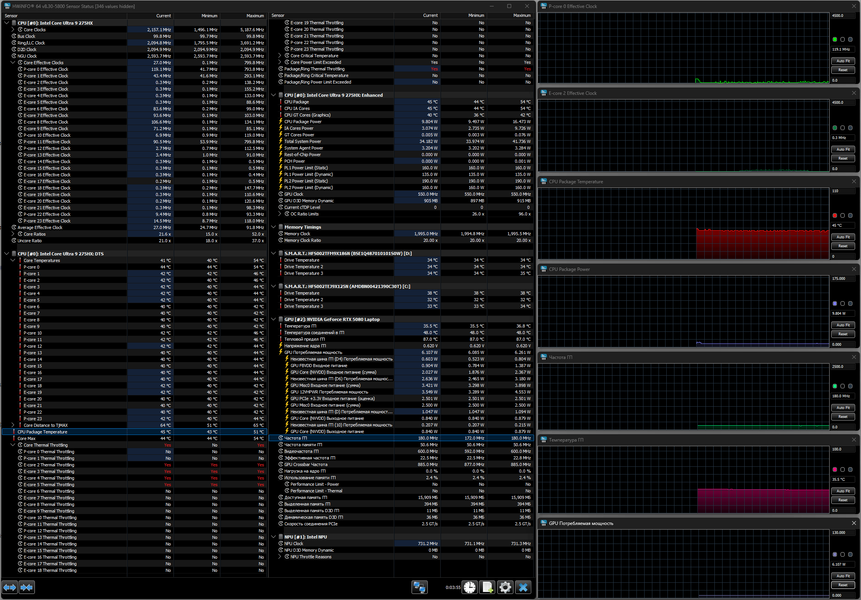Click the shrink-columns inward-arrows icon at bottom left

pyautogui.click(x=27, y=587)
